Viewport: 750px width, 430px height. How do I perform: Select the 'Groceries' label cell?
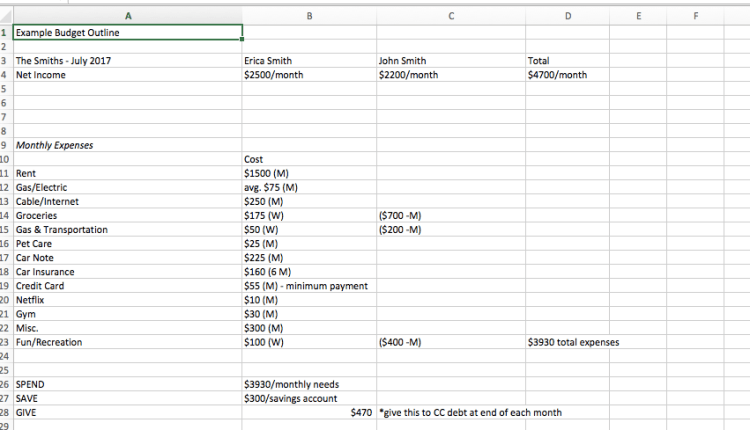click(x=127, y=215)
